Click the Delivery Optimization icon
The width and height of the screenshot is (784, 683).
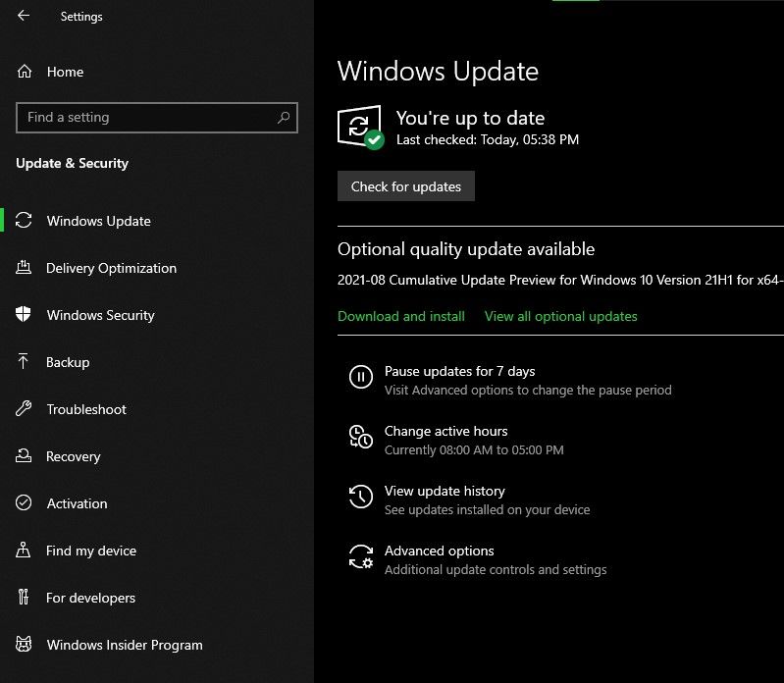(24, 268)
